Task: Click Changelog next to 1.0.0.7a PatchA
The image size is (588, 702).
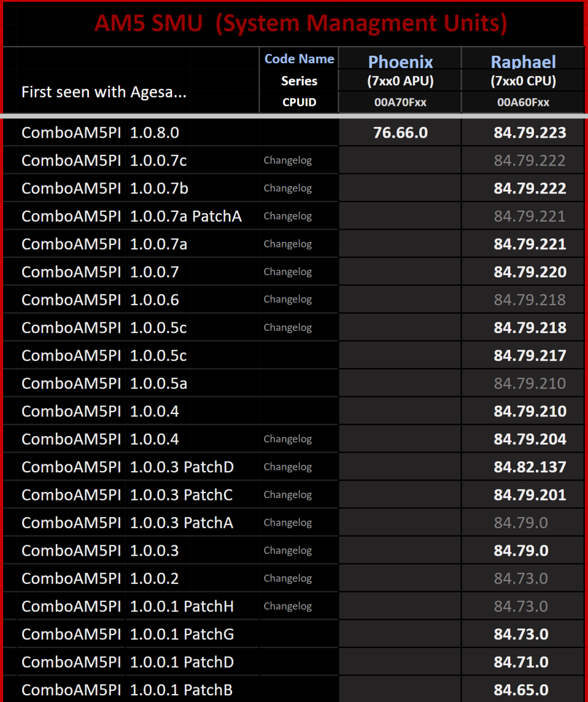Action: [x=287, y=216]
